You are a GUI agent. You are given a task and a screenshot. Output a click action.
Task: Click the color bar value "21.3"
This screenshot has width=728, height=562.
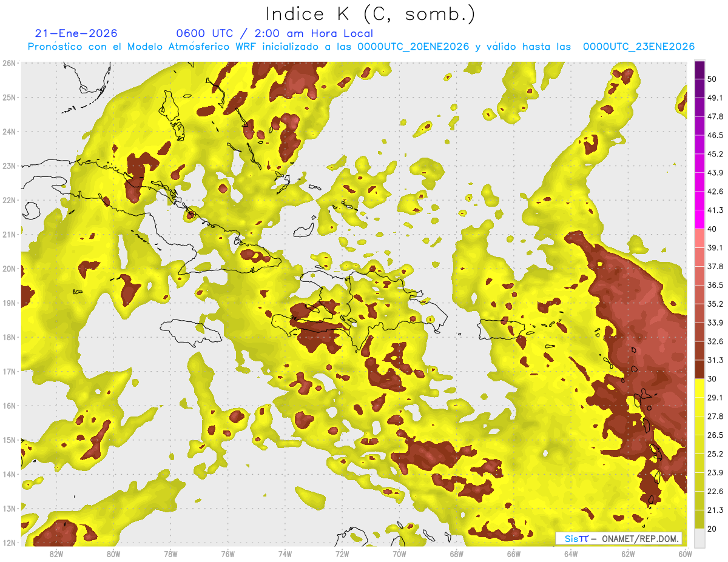pyautogui.click(x=715, y=510)
